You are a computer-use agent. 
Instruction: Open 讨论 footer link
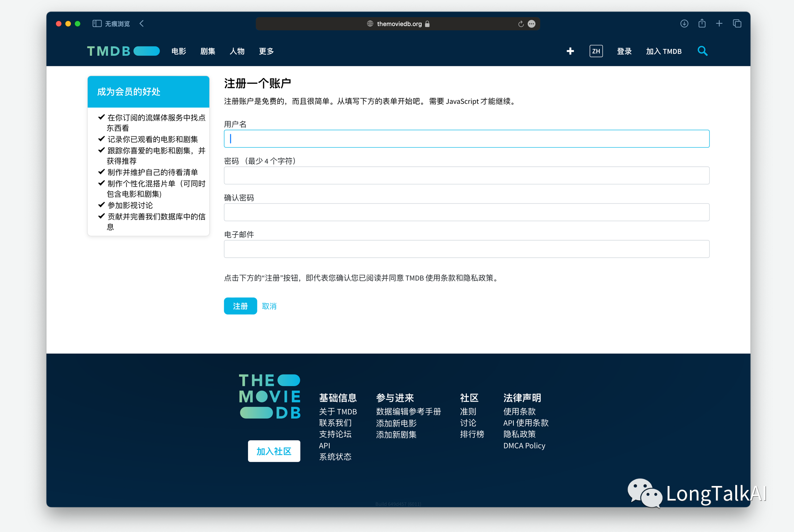point(468,423)
